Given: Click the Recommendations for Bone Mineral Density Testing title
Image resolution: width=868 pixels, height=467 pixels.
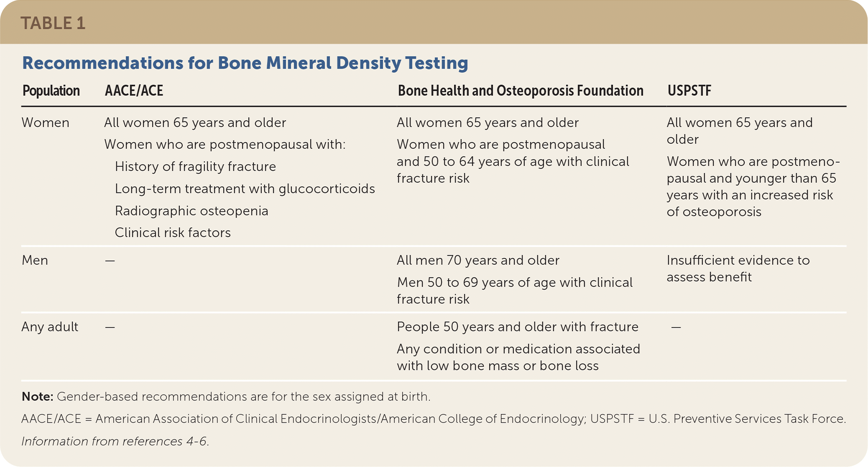Looking at the screenshot, I should coord(245,63).
